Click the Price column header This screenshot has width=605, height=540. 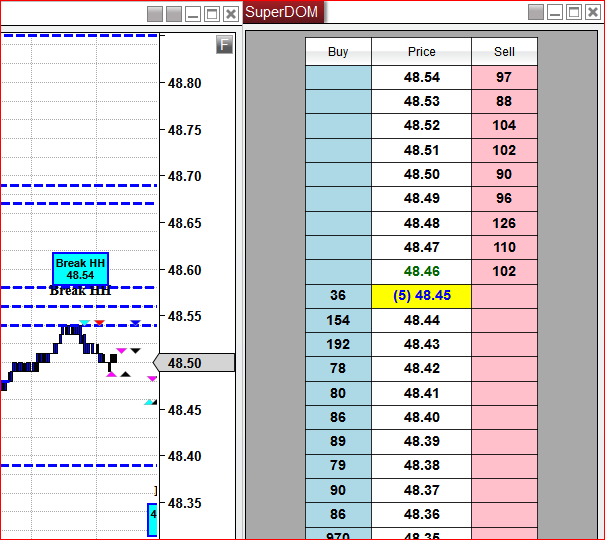[x=421, y=52]
